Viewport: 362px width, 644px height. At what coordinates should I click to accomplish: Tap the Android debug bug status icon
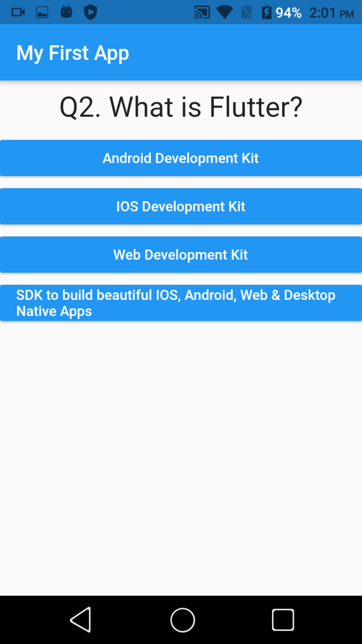pyautogui.click(x=66, y=12)
